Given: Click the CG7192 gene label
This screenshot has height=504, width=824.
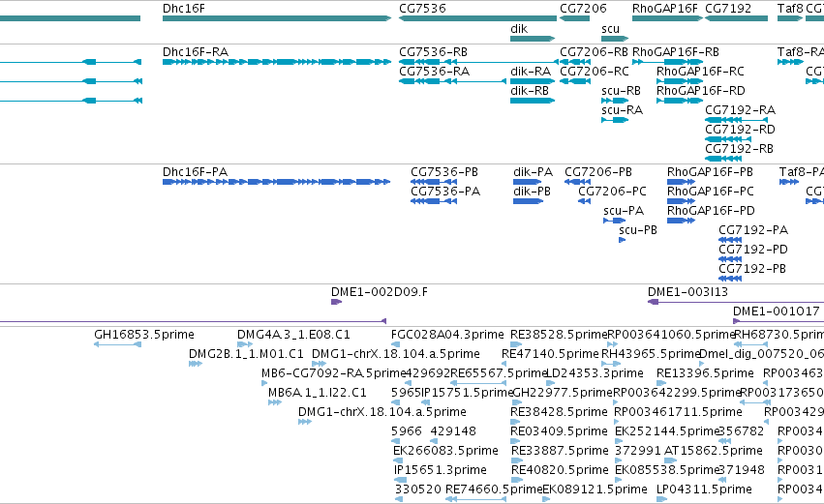Looking at the screenshot, I should 728,9.
